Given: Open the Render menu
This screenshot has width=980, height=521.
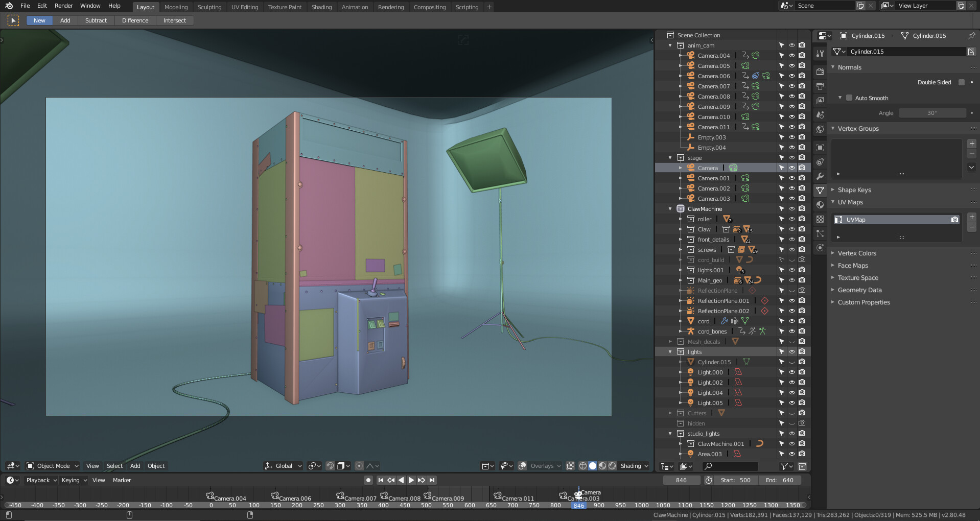Looking at the screenshot, I should coord(63,6).
